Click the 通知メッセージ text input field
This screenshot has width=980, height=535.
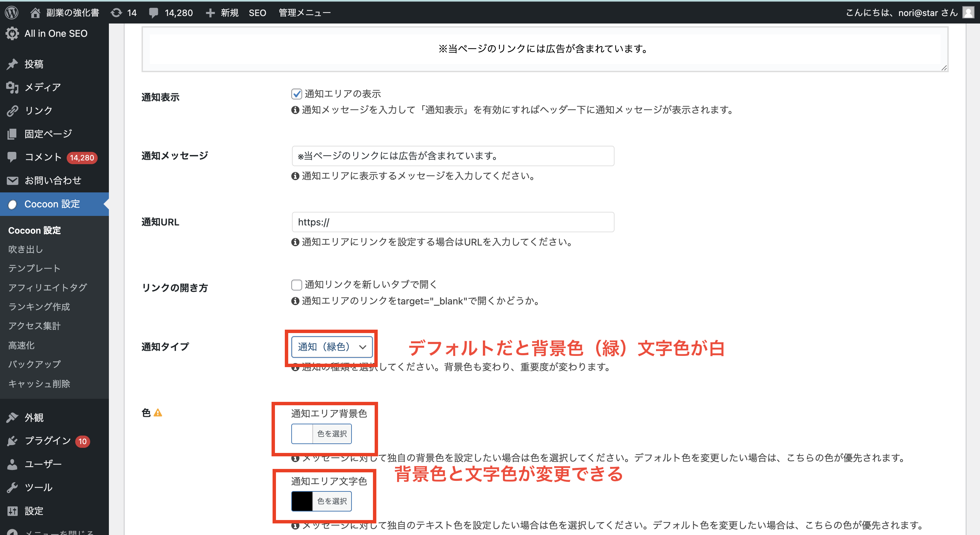[453, 156]
